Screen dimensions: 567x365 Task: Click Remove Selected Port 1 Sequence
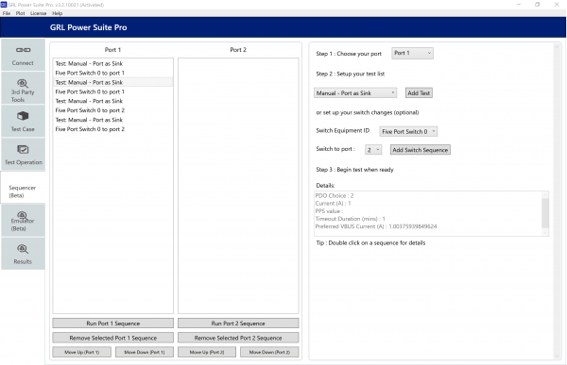coord(113,338)
